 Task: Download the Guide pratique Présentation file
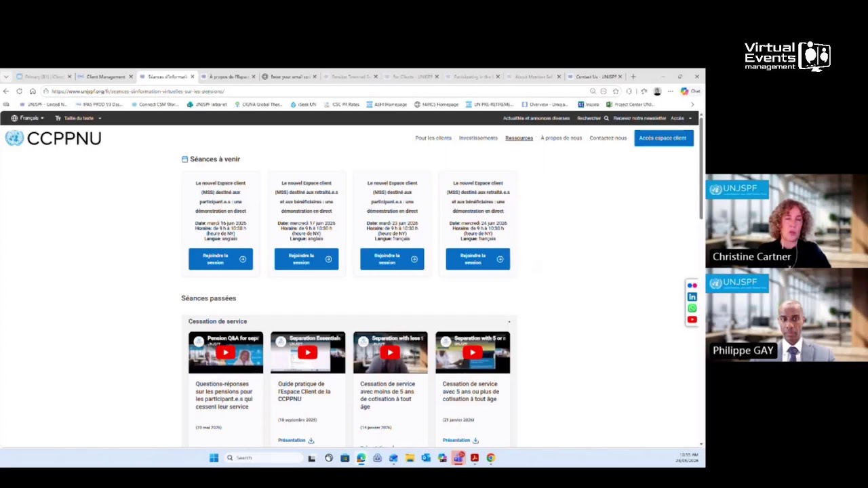296,441
